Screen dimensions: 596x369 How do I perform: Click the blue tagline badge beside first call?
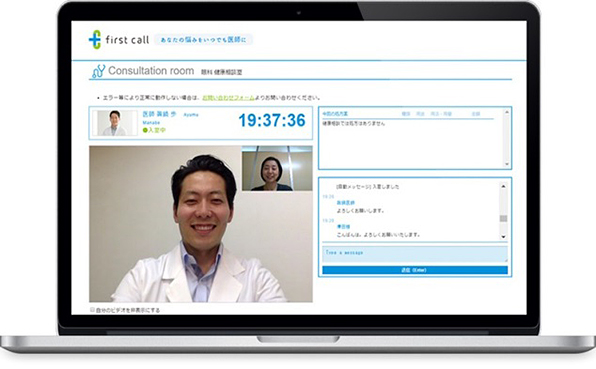tap(203, 40)
